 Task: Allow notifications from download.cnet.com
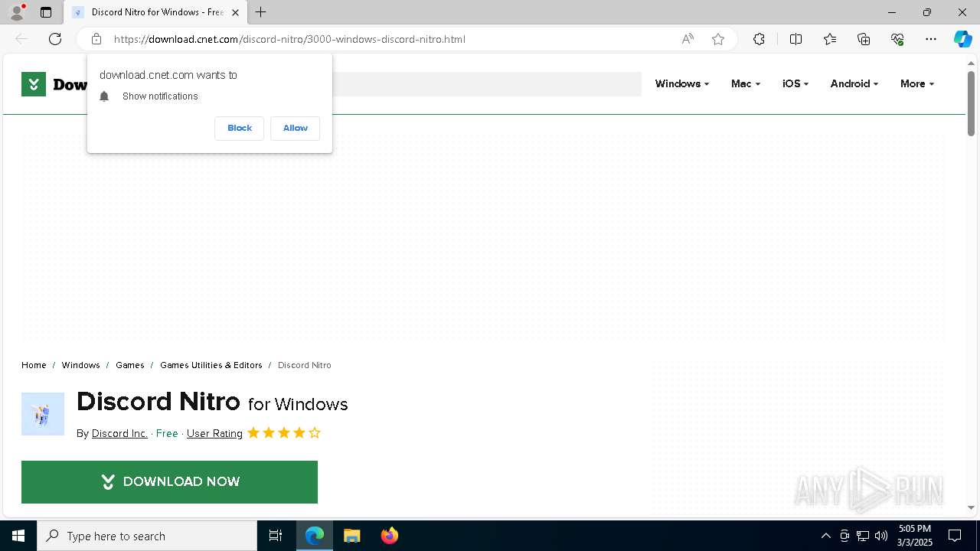(295, 128)
